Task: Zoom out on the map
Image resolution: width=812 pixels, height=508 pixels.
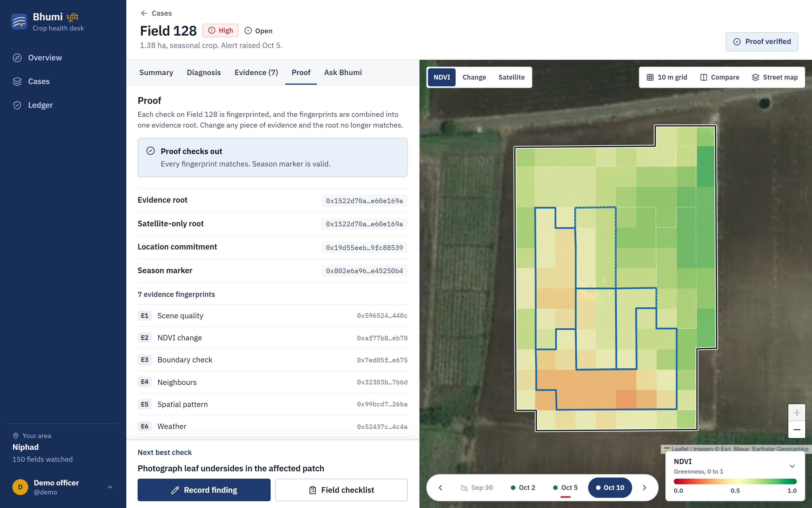Action: [796, 429]
